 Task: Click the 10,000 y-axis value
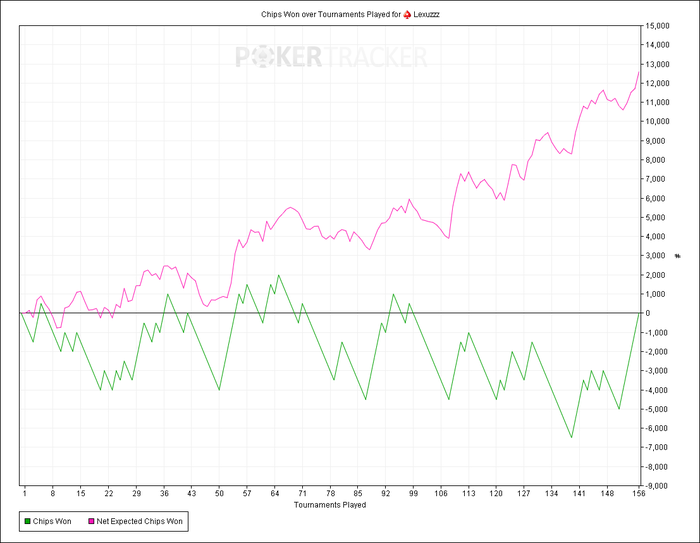coord(658,121)
